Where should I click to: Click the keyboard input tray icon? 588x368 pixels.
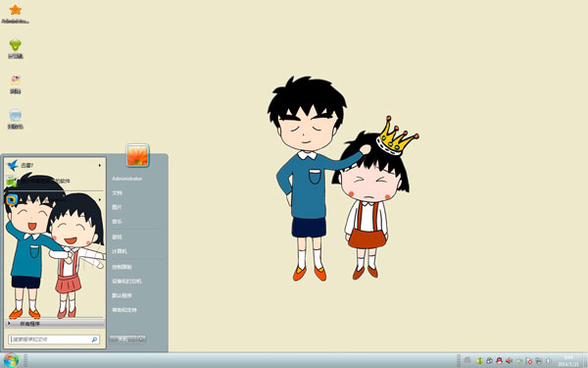click(466, 360)
